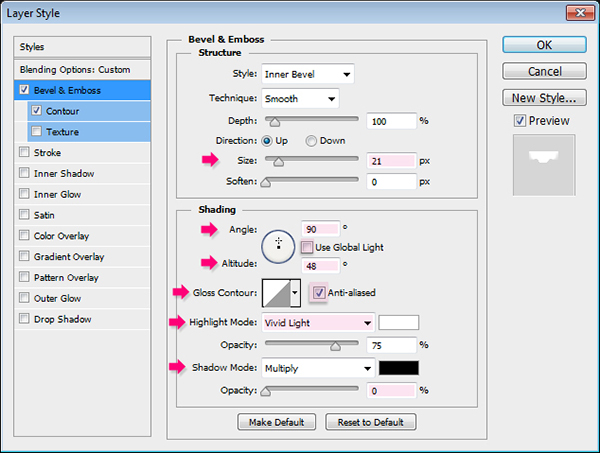
Task: Click the New Style... button
Action: pyautogui.click(x=544, y=98)
